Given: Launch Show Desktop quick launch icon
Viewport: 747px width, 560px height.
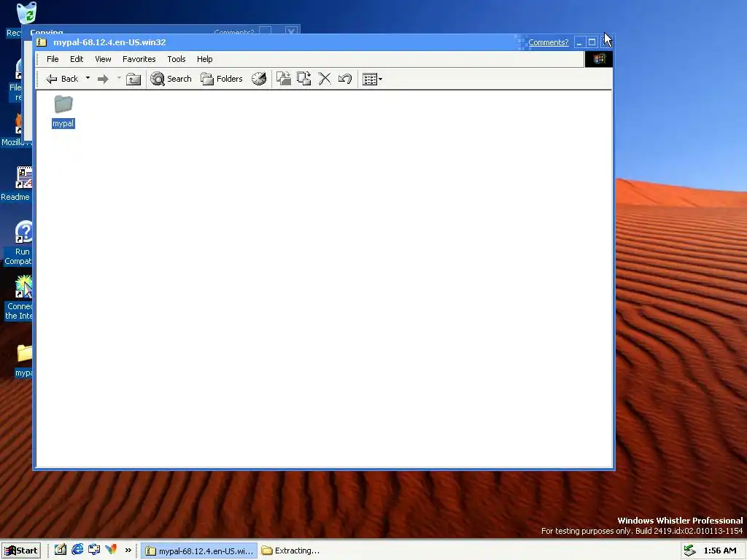Looking at the screenshot, I should coord(60,550).
